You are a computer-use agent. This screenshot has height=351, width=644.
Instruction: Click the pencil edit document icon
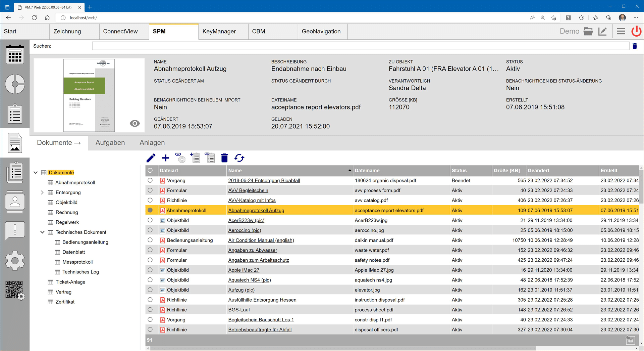[x=151, y=158]
